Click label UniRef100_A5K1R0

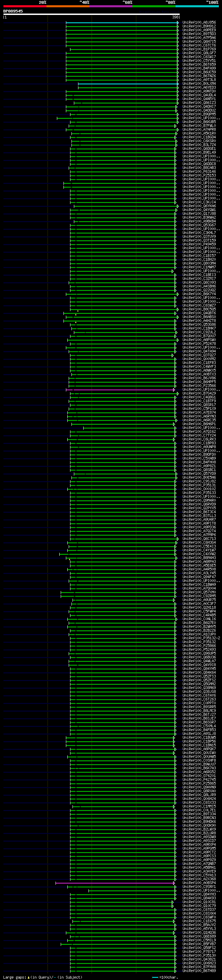click(x=199, y=133)
